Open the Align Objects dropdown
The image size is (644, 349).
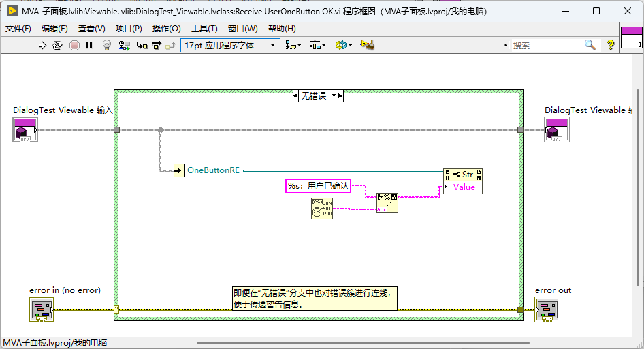coord(293,45)
